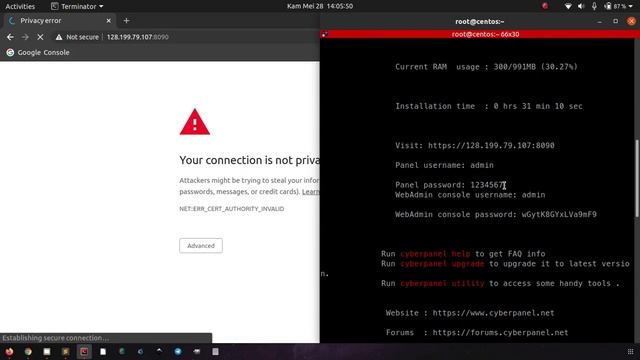Click red cyberpanel utility command text
The height and width of the screenshot is (360, 640).
(442, 283)
